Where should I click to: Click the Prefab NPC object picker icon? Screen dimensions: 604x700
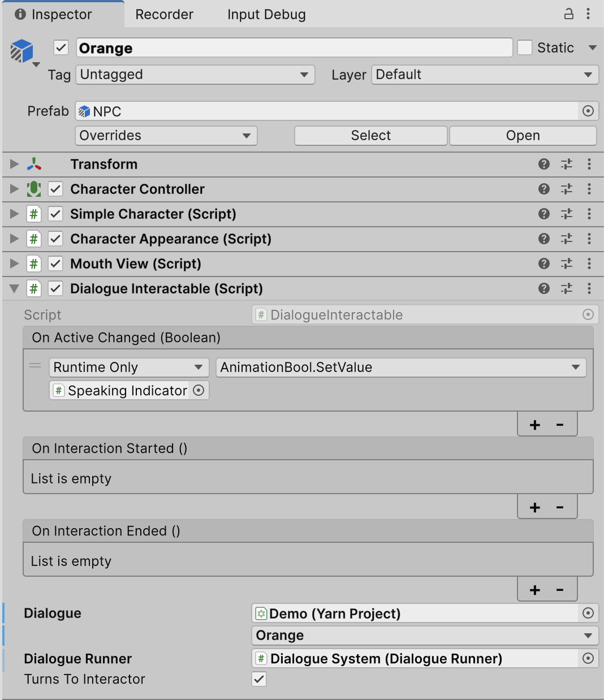(x=588, y=111)
